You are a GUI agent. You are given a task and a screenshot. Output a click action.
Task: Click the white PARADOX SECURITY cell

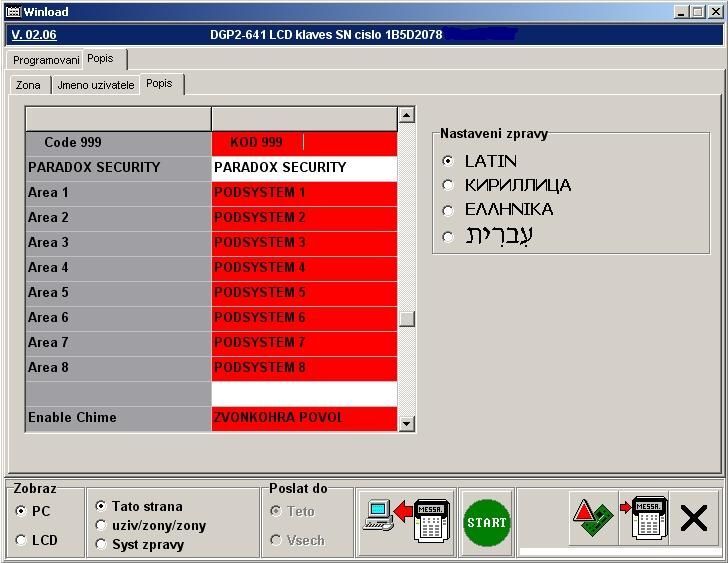pyautogui.click(x=304, y=167)
